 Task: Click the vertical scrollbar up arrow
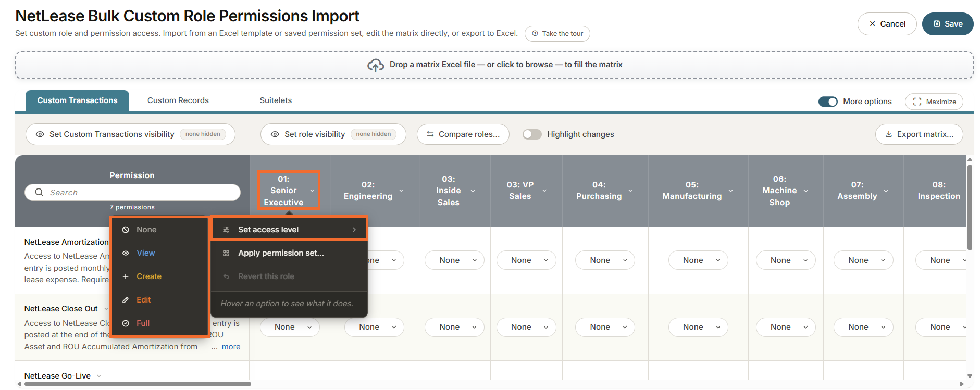click(970, 159)
